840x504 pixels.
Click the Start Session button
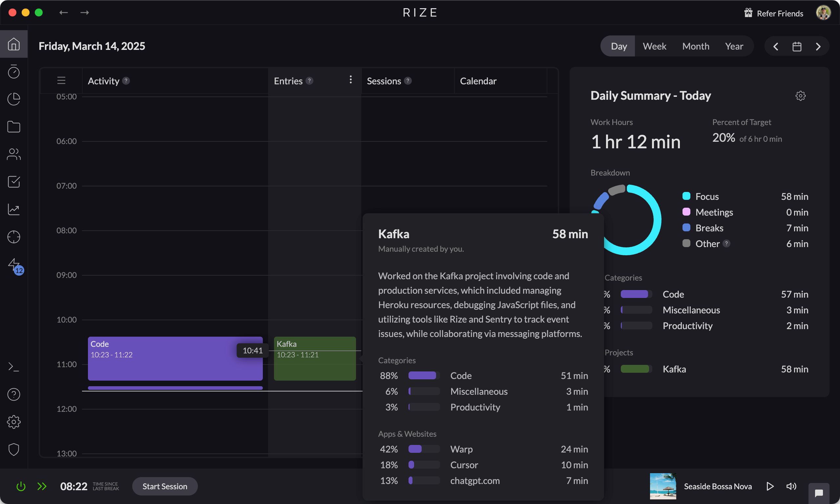[165, 486]
